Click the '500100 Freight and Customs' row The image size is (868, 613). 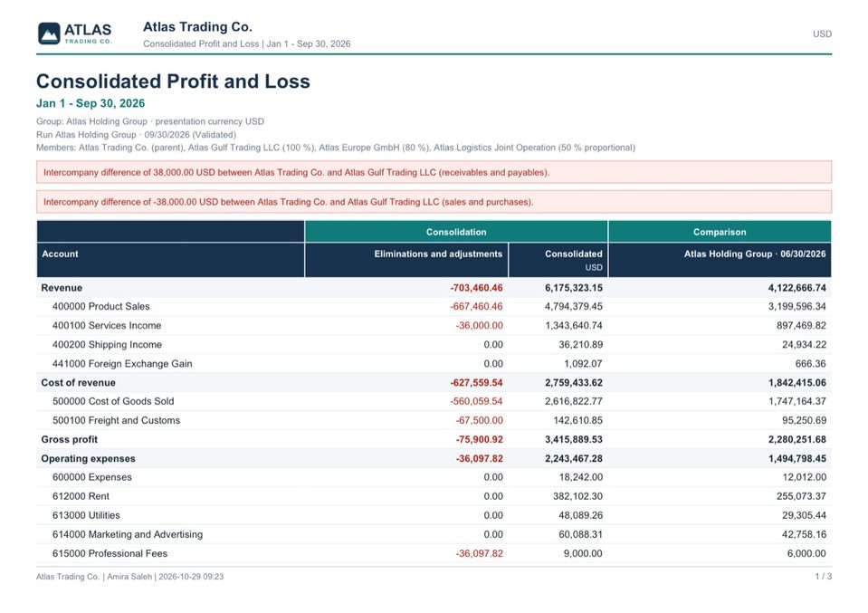pyautogui.click(x=434, y=420)
